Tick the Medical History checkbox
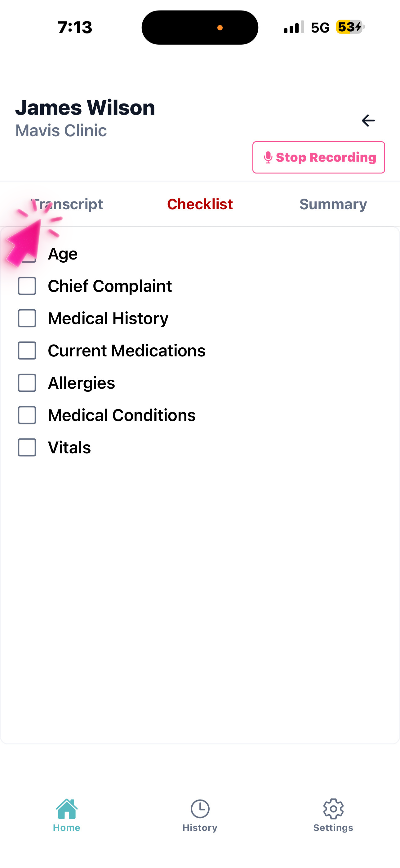Screen dimensions: 400x868 tap(27, 319)
